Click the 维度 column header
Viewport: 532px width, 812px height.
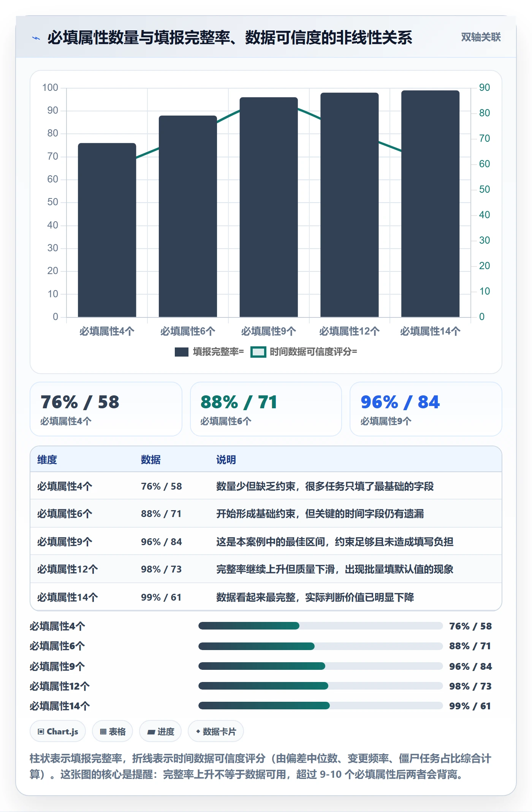(47, 460)
